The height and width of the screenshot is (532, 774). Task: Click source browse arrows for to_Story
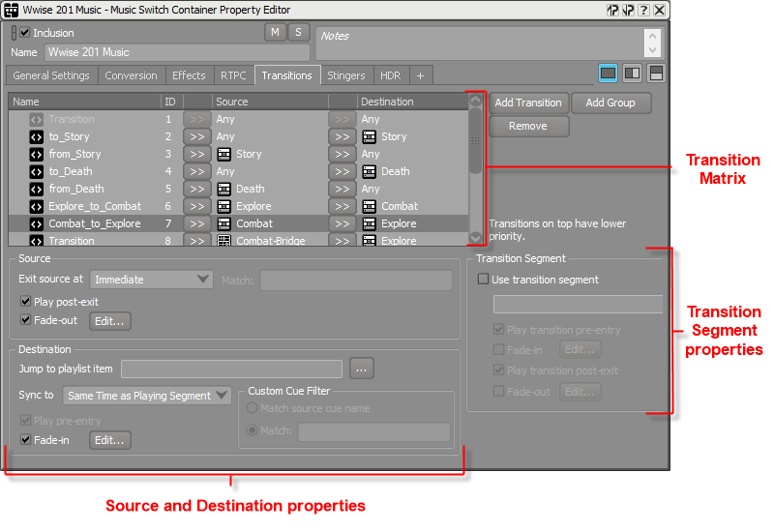pyautogui.click(x=197, y=136)
